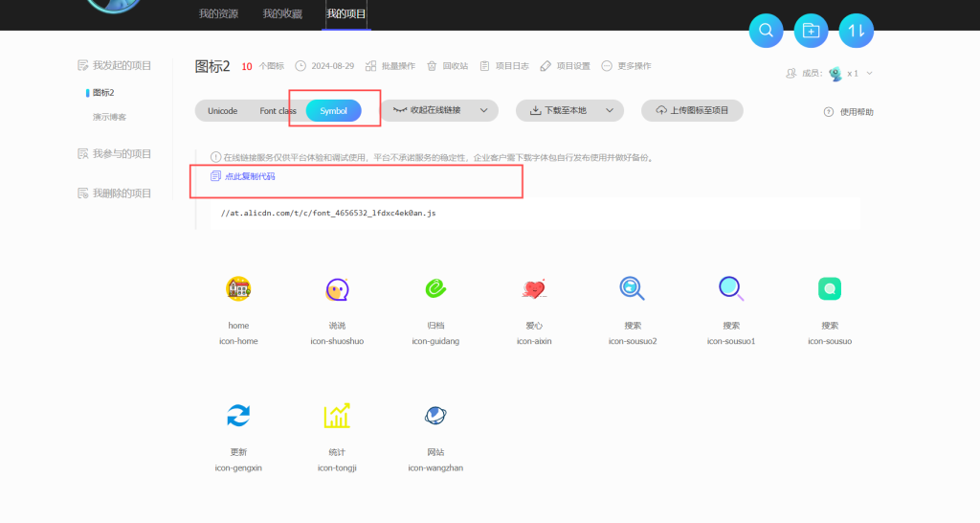Open the 我的资源 tab
The image size is (980, 523).
(x=218, y=14)
